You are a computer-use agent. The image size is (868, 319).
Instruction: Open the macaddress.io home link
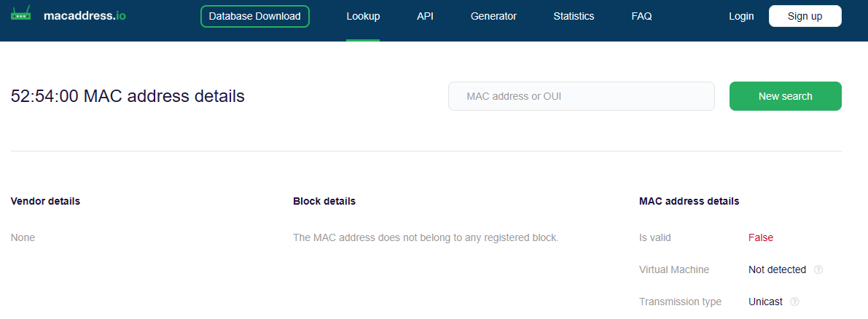[x=85, y=15]
